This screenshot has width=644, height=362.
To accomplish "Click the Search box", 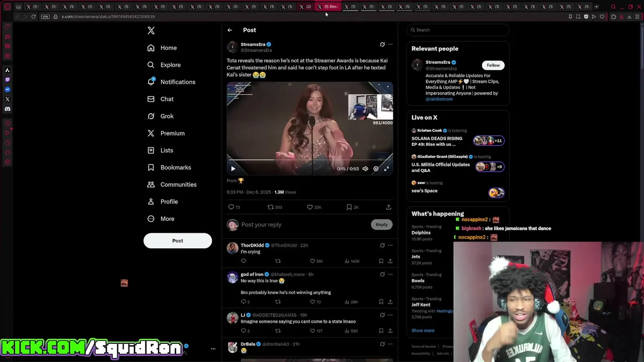I will 458,30.
